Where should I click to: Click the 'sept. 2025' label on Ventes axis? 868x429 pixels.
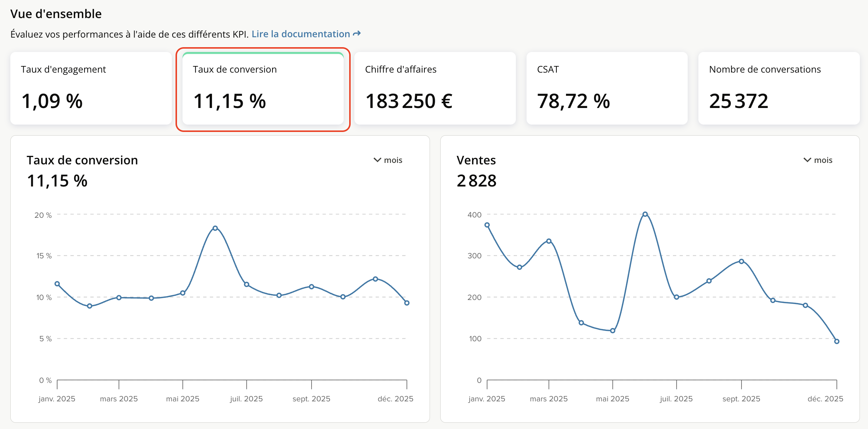pyautogui.click(x=741, y=399)
